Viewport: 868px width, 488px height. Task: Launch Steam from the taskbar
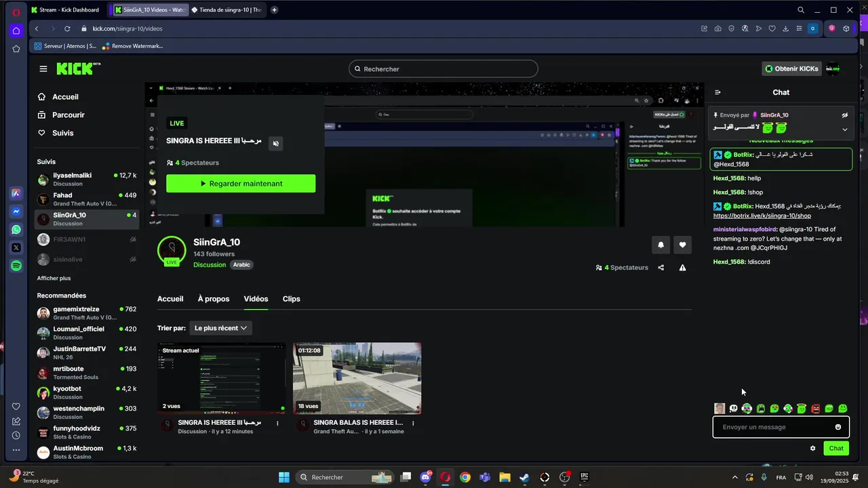tap(524, 477)
